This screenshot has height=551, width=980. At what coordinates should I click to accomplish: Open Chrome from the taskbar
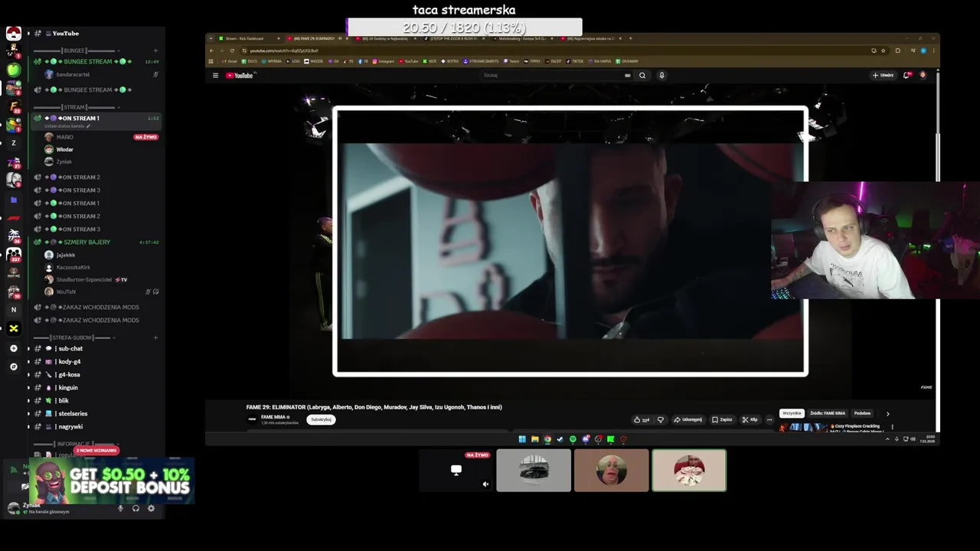pyautogui.click(x=547, y=439)
